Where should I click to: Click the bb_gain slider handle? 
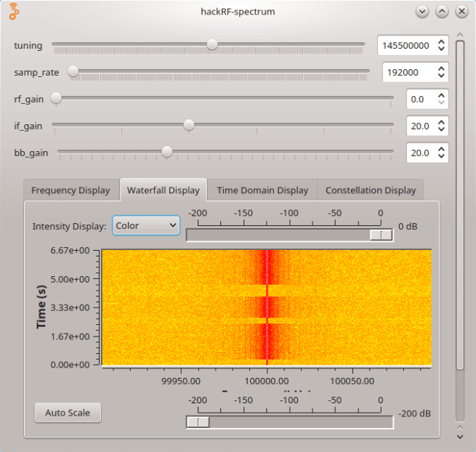pyautogui.click(x=167, y=151)
